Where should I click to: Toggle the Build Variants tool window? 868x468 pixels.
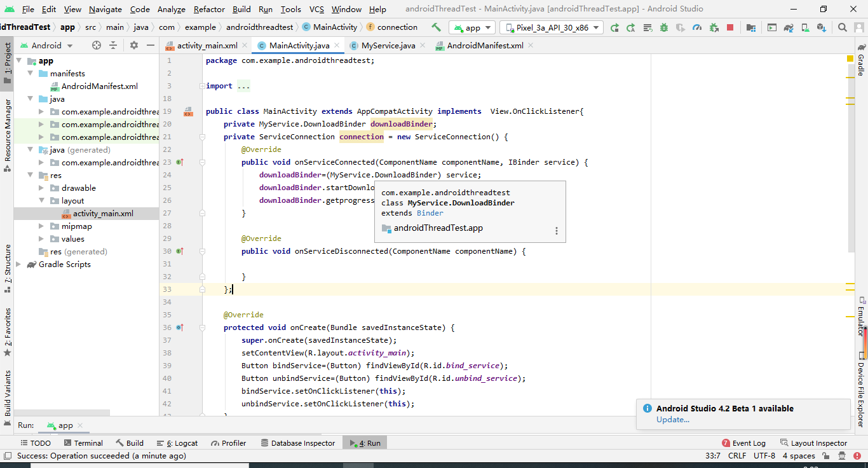pyautogui.click(x=7, y=397)
